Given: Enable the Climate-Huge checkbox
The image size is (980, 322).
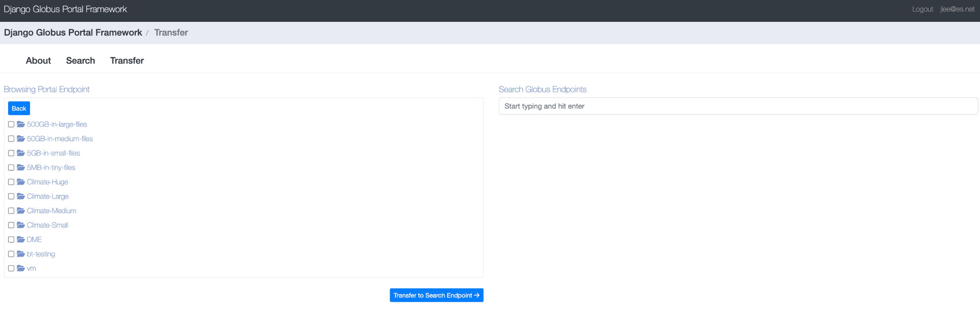Looking at the screenshot, I should 11,182.
